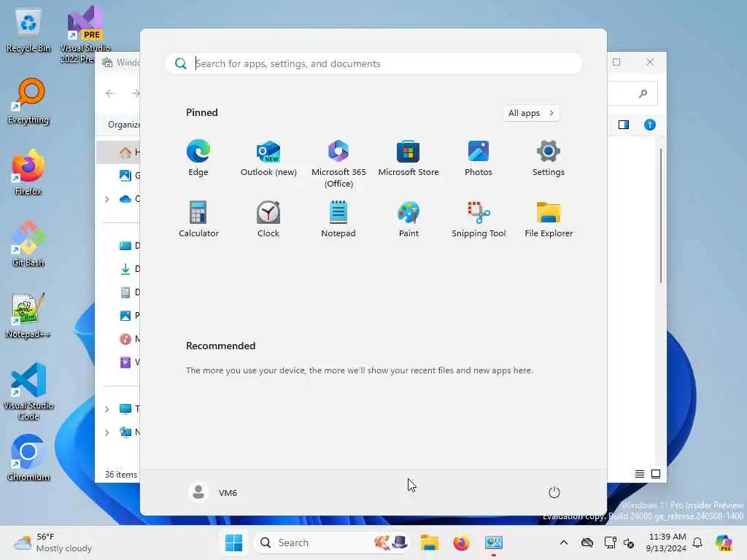Click the Explorer search magnifier icon
Image resolution: width=747 pixels, height=560 pixels.
pyautogui.click(x=643, y=93)
